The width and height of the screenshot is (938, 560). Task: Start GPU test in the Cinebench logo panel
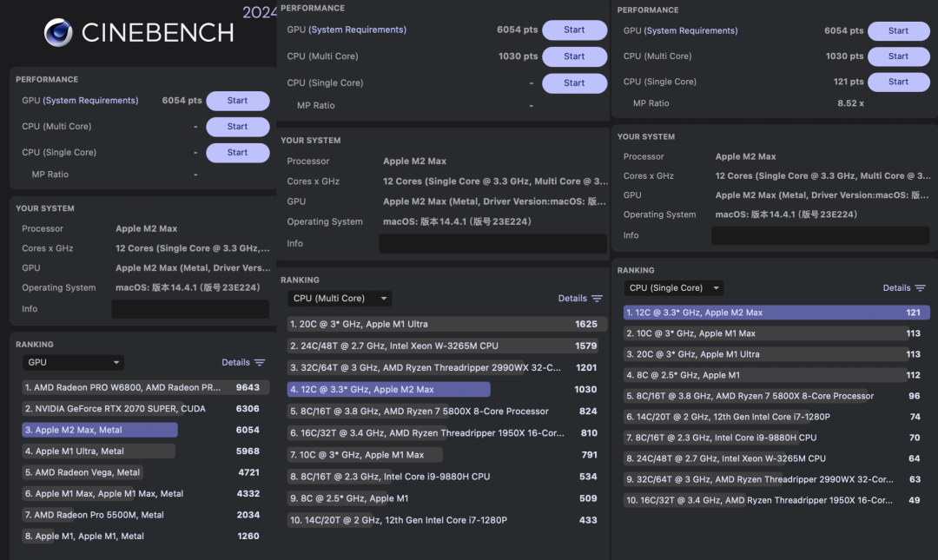(x=237, y=101)
